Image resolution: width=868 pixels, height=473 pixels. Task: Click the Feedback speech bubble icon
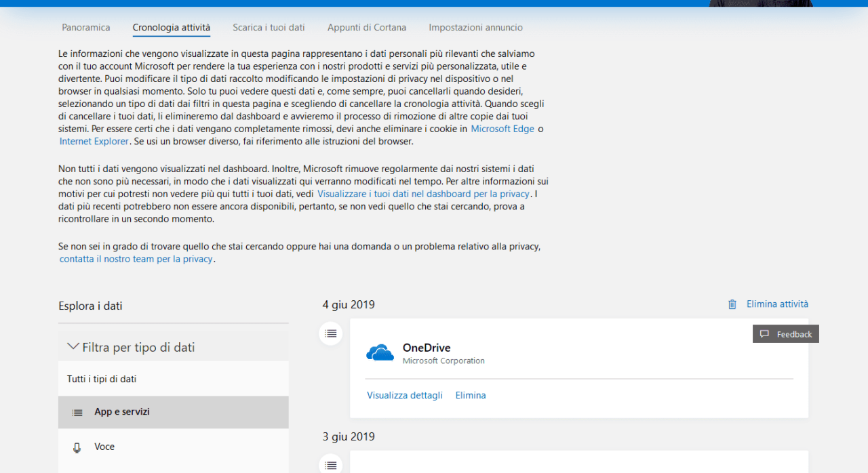tap(764, 334)
